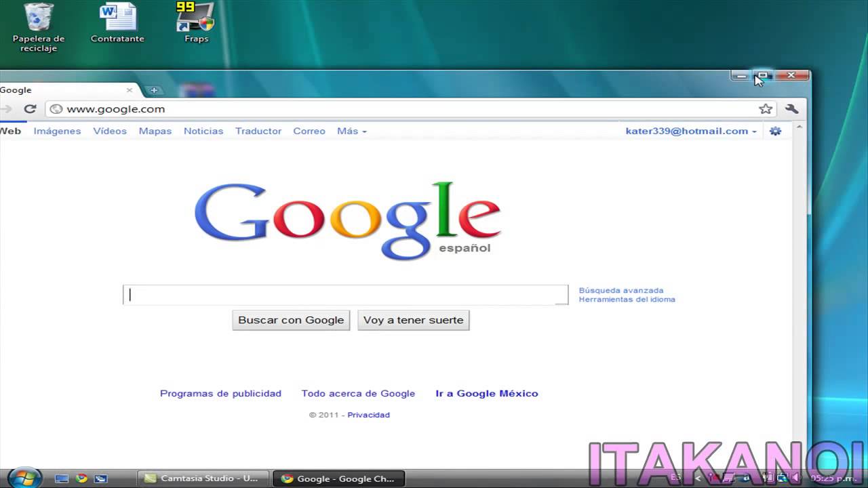Open Google options gear icon

[x=776, y=131]
